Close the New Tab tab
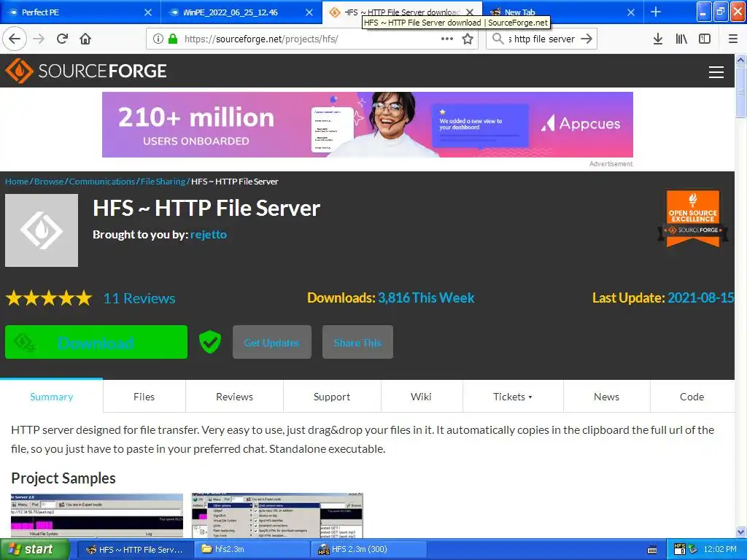 pos(631,12)
